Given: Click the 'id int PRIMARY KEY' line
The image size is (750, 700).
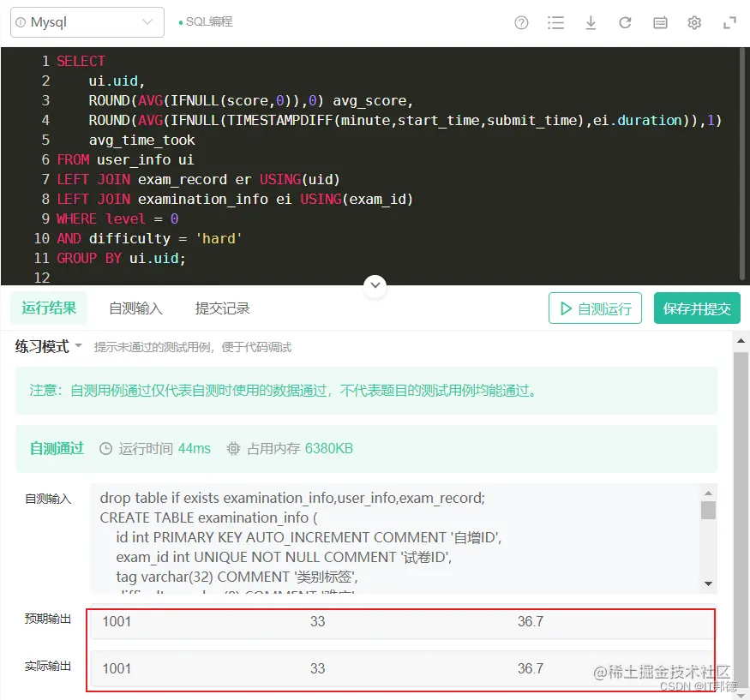Looking at the screenshot, I should coord(309,537).
